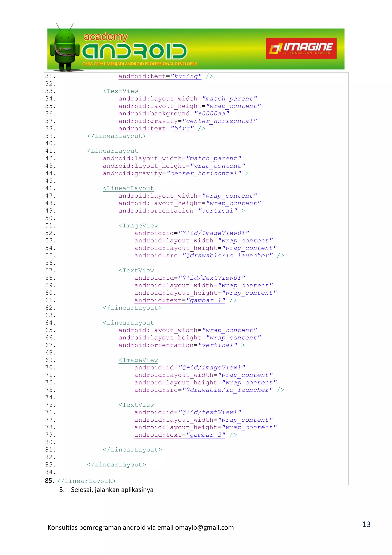Click the <LinearLayout tag on line 41

113,151
